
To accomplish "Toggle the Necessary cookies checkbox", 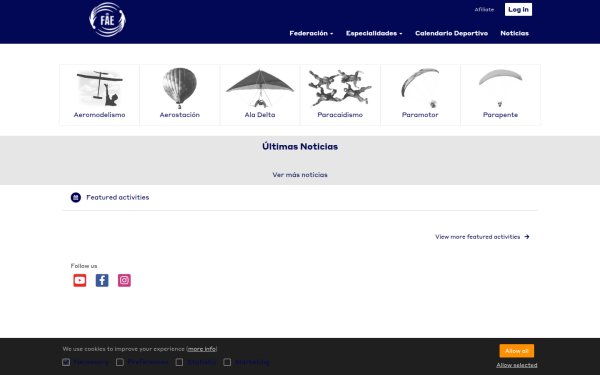I will 66,362.
